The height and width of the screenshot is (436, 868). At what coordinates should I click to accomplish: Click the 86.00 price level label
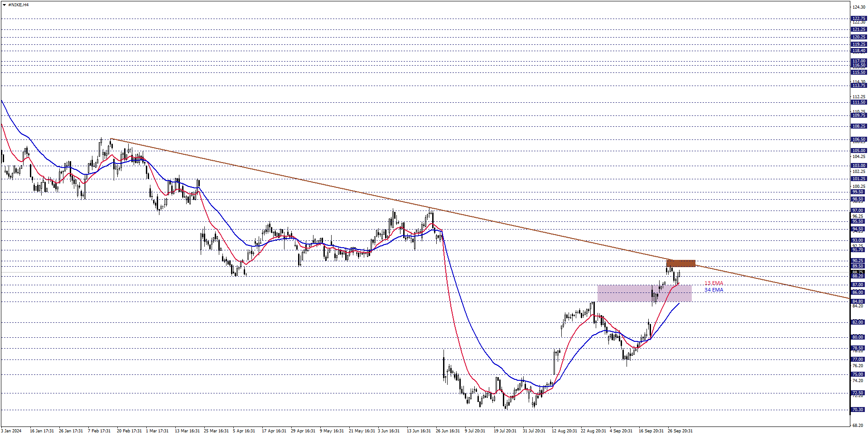[x=858, y=292]
